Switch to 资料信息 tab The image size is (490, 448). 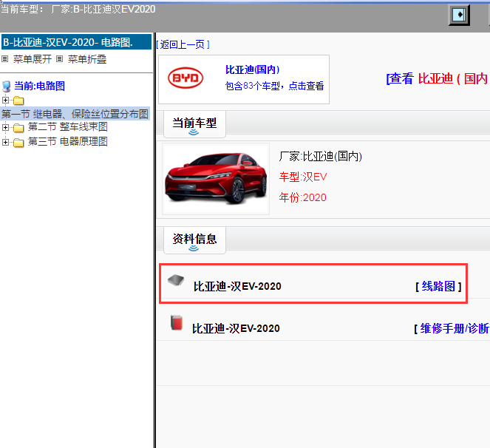194,240
